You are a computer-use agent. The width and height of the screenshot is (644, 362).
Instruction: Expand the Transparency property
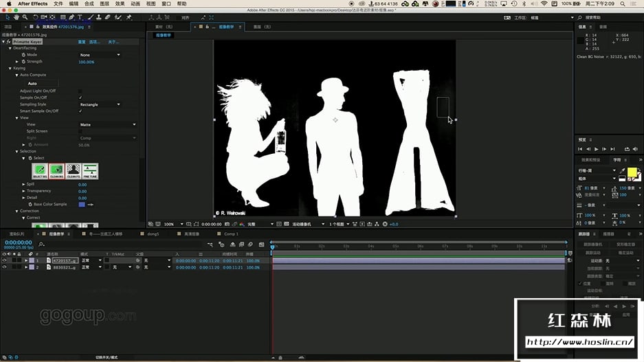(x=23, y=191)
